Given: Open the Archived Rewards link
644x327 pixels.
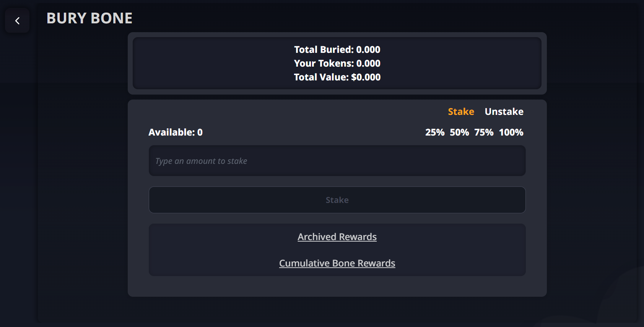Looking at the screenshot, I should (337, 237).
